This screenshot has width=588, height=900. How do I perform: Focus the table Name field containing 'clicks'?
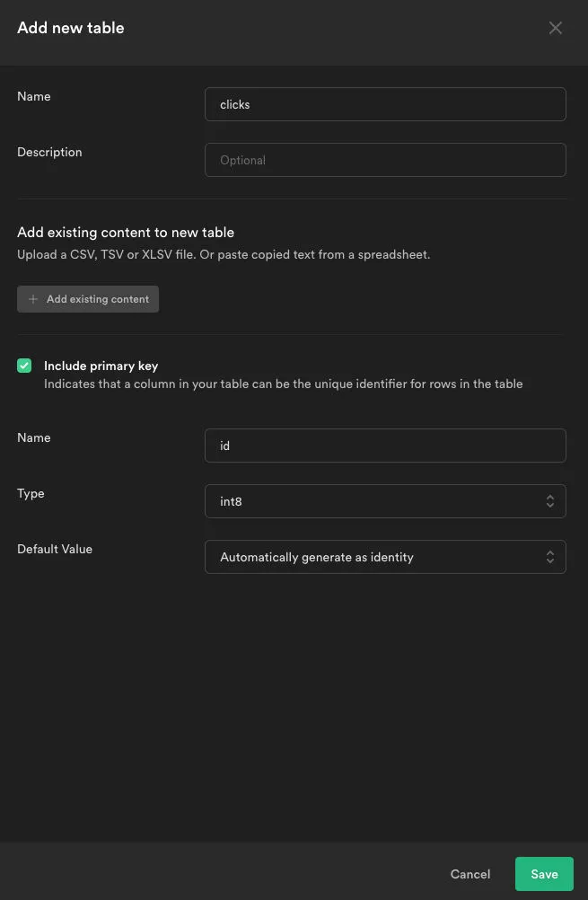[x=384, y=104]
